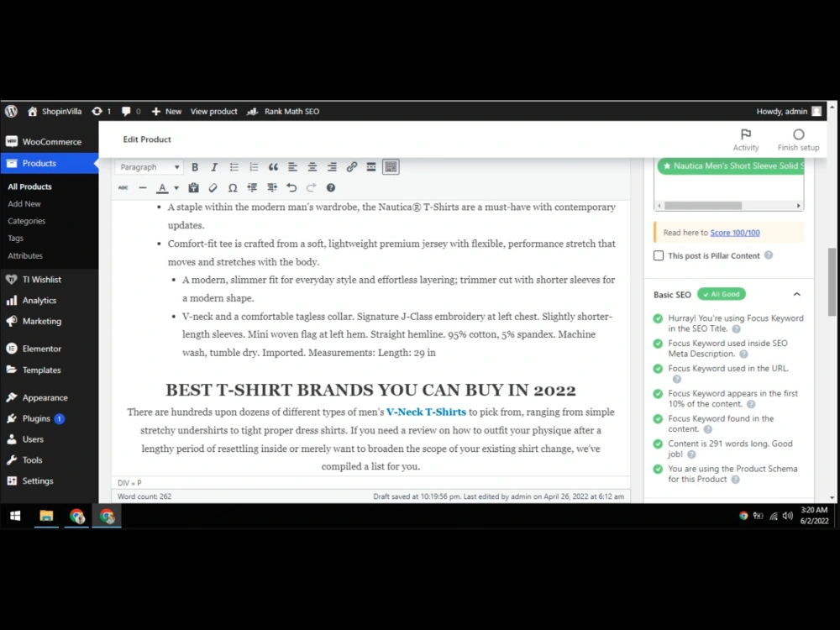Viewport: 840px width, 630px height.
Task: Open the Activity panel
Action: pos(746,139)
